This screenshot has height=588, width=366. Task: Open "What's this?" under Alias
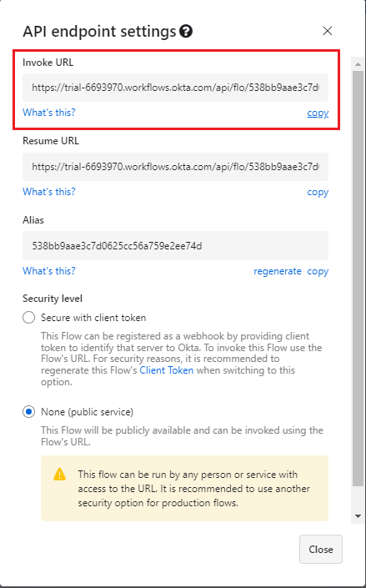coord(49,271)
